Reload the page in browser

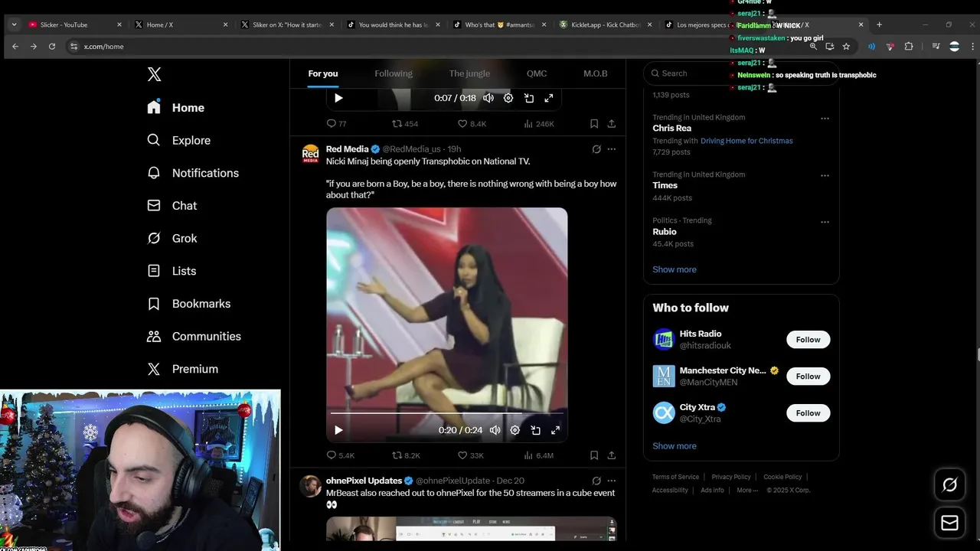coord(52,47)
